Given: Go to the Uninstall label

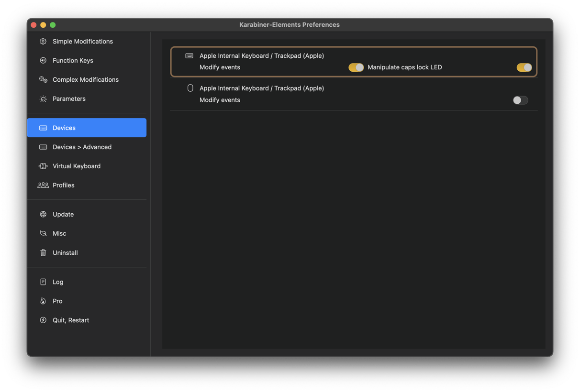Looking at the screenshot, I should tap(65, 253).
